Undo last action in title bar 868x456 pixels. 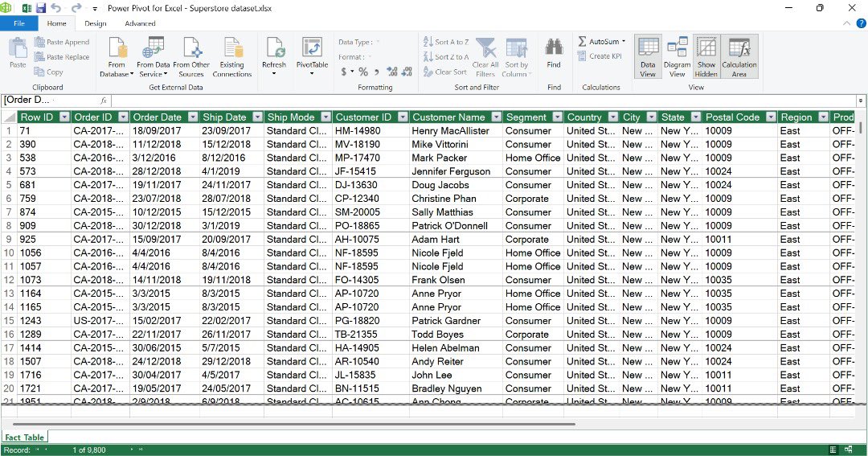pos(56,8)
